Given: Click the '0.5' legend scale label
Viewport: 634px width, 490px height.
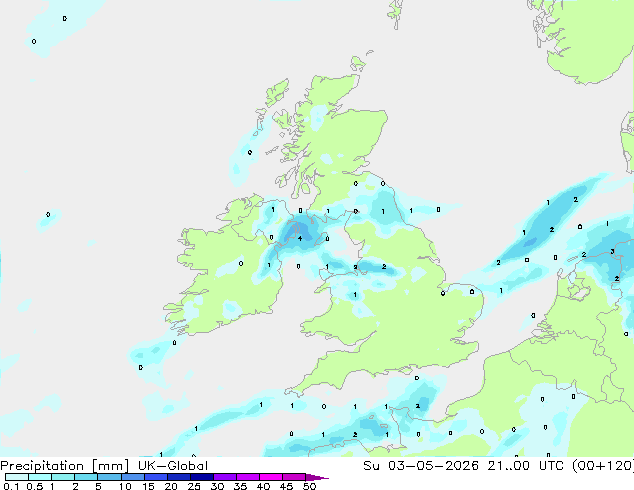Looking at the screenshot, I should click(x=35, y=486).
